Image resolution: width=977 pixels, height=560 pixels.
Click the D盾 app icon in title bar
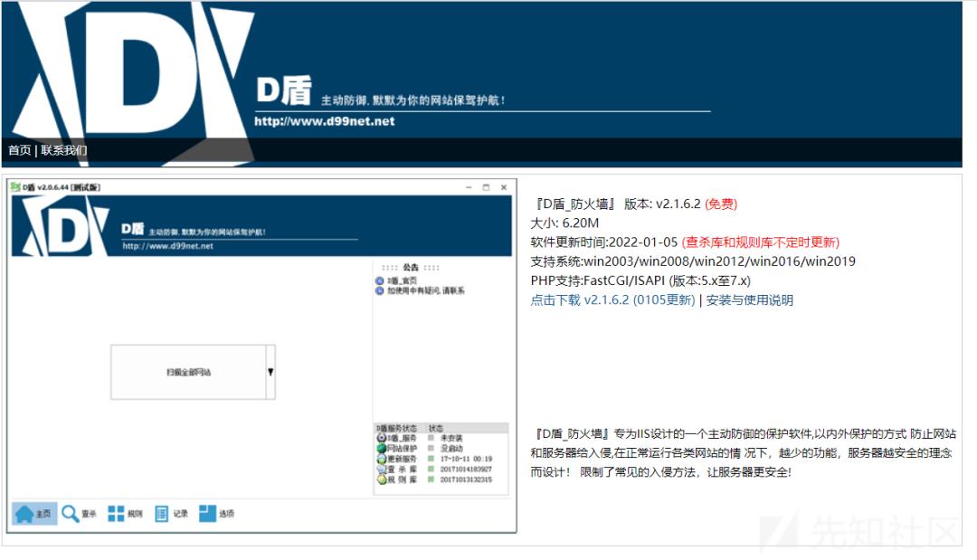coord(15,186)
